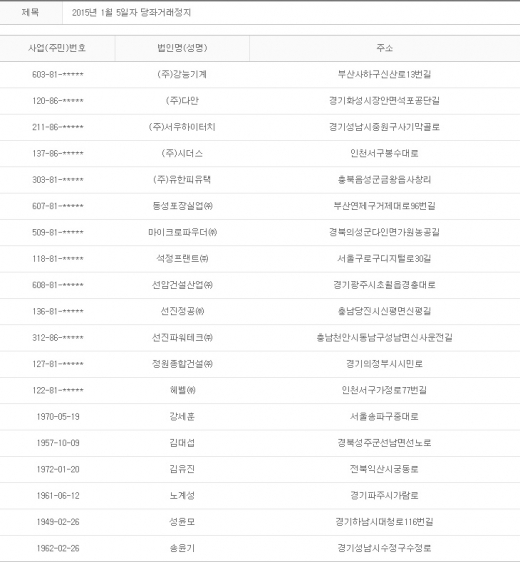The height and width of the screenshot is (562, 520).
Task: Click the 주소 column header
Action: [385, 48]
